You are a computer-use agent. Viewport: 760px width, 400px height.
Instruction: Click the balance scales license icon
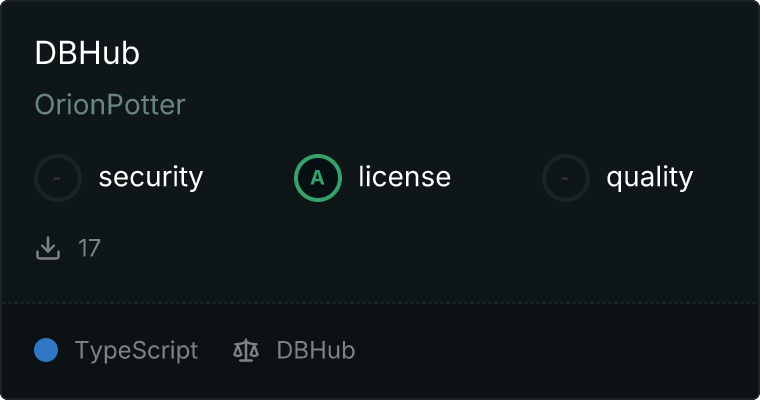pos(246,350)
